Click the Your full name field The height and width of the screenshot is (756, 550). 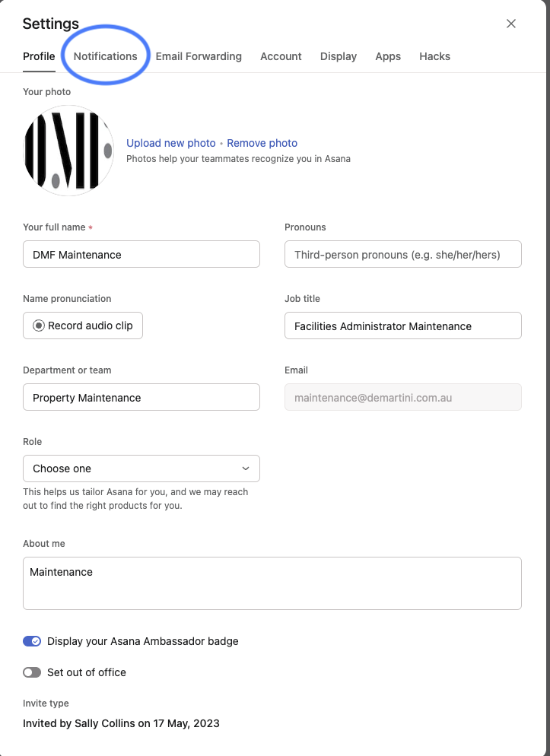tap(141, 254)
